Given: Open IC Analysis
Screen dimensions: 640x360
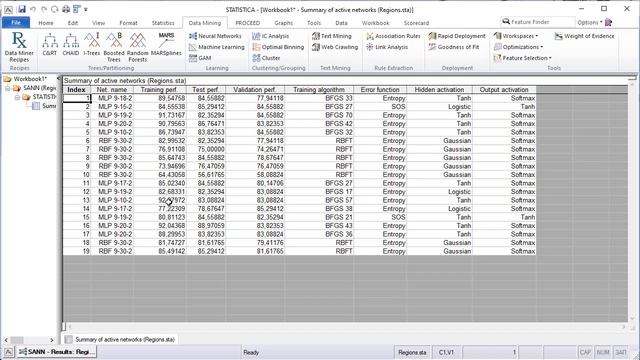Looking at the screenshot, I should click(271, 36).
